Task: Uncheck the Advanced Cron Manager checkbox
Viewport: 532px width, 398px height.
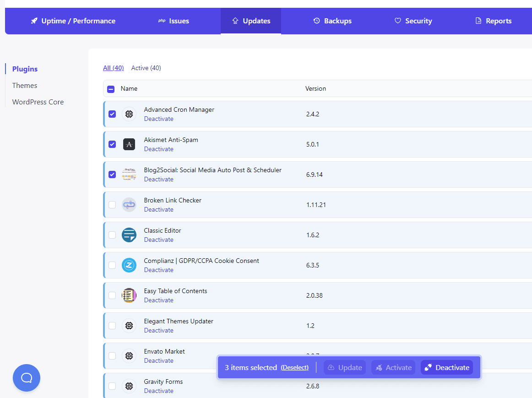Action: pos(112,114)
